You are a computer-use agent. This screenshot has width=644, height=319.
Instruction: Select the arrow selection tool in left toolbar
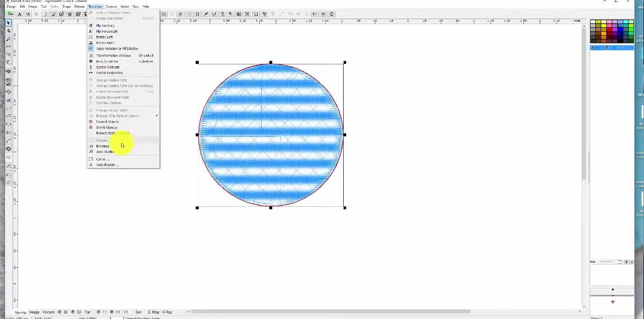[x=8, y=22]
